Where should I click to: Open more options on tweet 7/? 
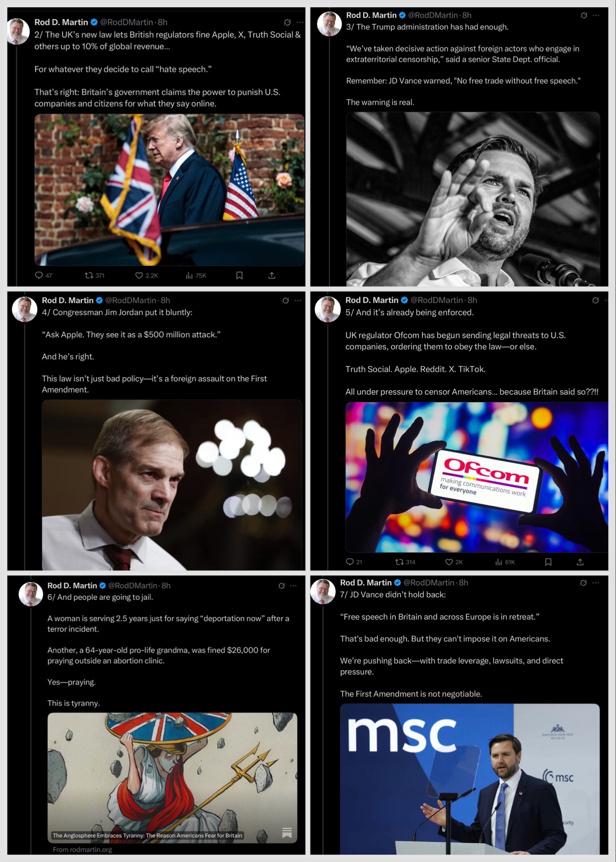coord(596,583)
